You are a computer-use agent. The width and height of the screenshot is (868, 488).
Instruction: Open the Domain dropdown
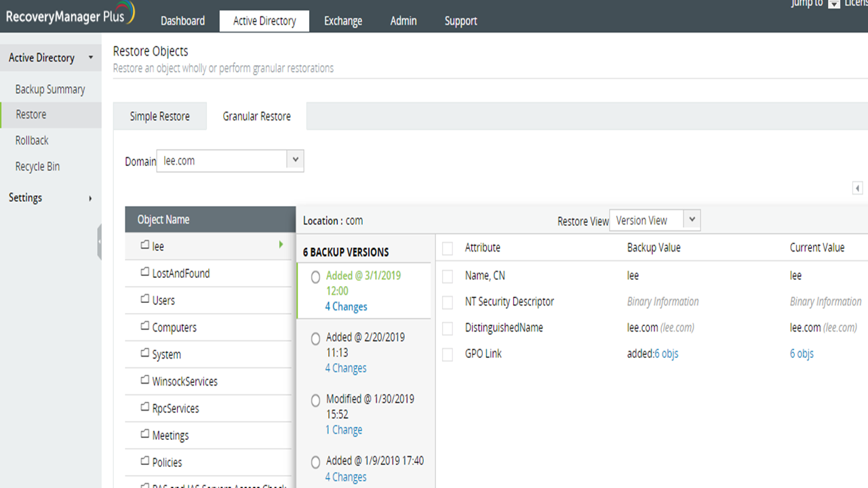coord(295,161)
